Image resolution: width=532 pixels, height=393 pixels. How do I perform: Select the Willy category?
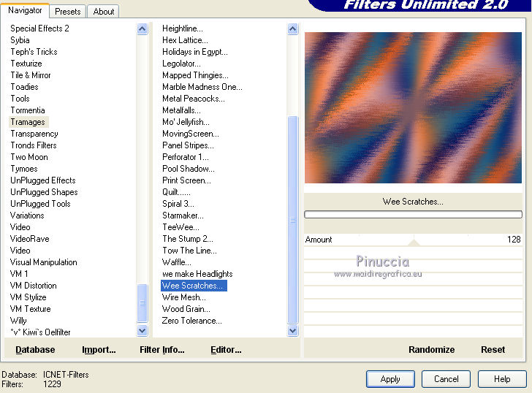[x=19, y=321]
